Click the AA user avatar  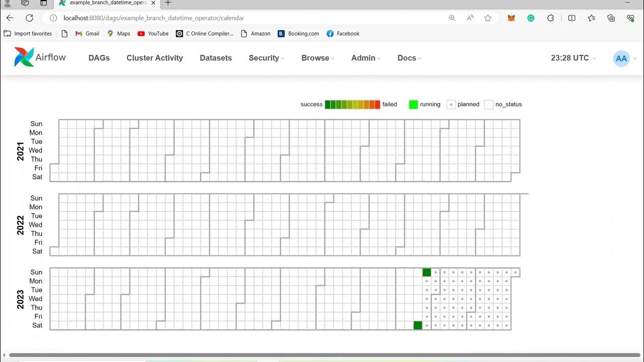tap(621, 58)
